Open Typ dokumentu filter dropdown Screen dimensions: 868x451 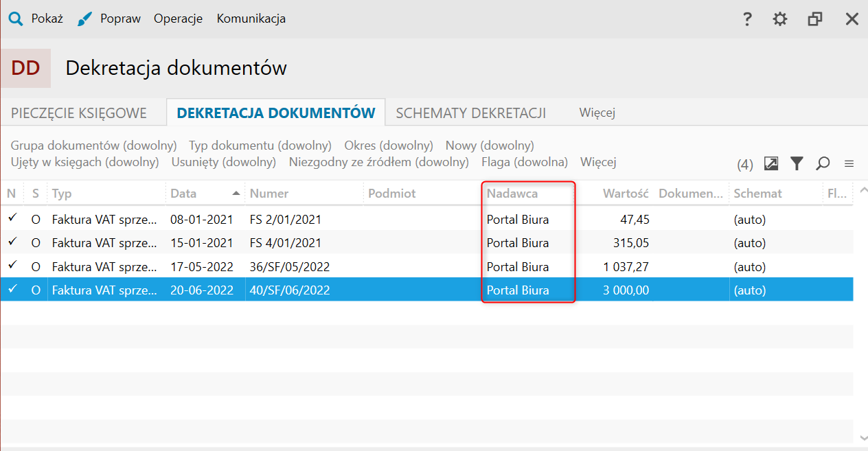(x=260, y=146)
